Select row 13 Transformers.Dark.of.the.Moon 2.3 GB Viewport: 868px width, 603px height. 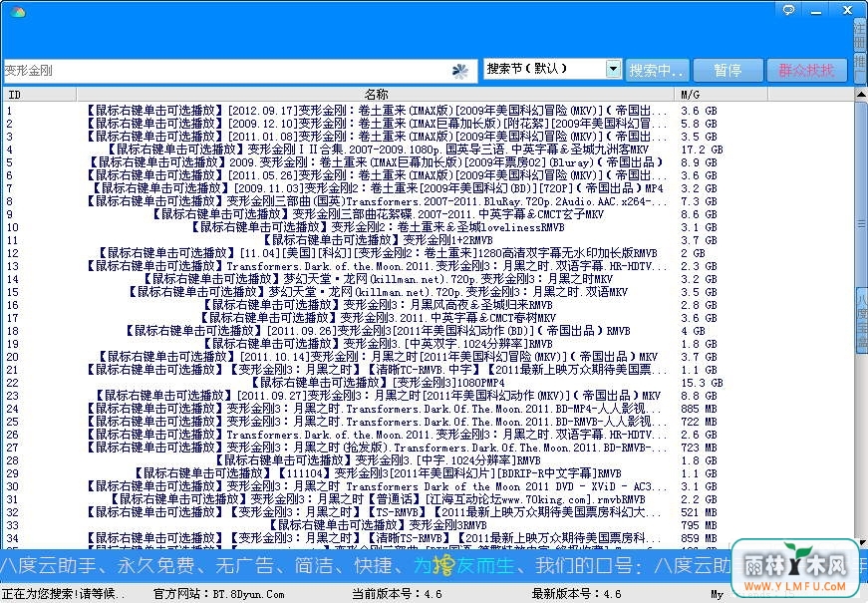click(x=429, y=266)
